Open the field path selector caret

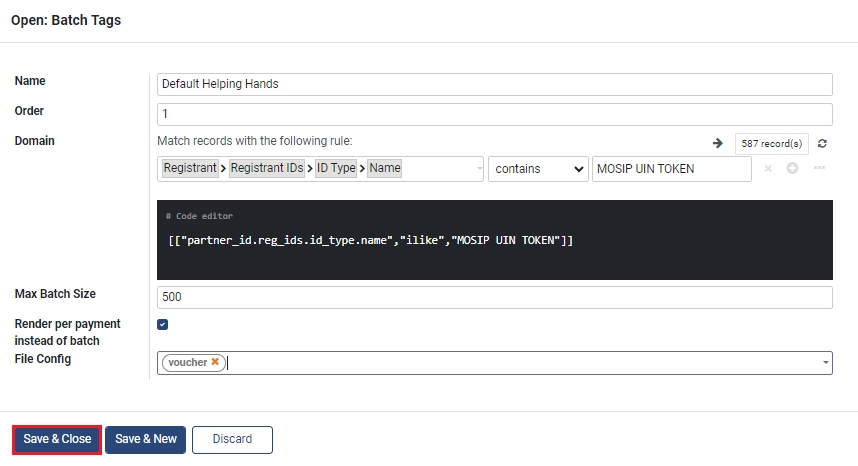[x=479, y=169]
